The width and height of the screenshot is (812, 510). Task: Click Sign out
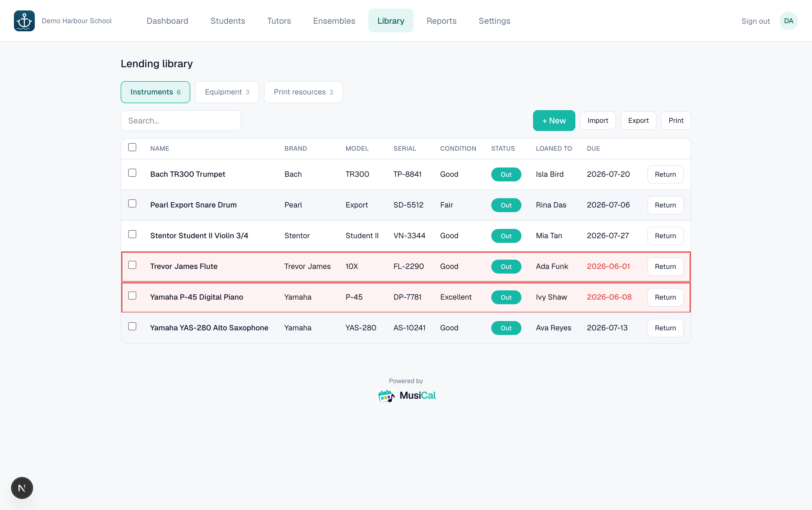click(x=755, y=21)
